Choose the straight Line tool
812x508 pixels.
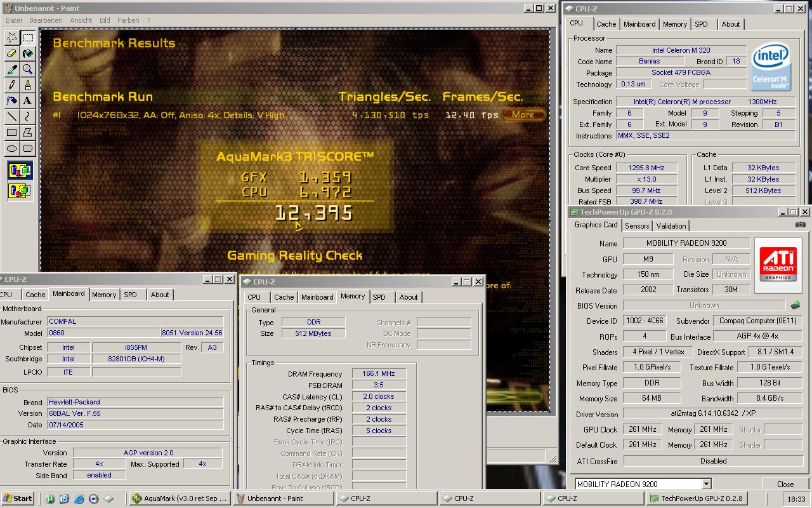[12, 117]
